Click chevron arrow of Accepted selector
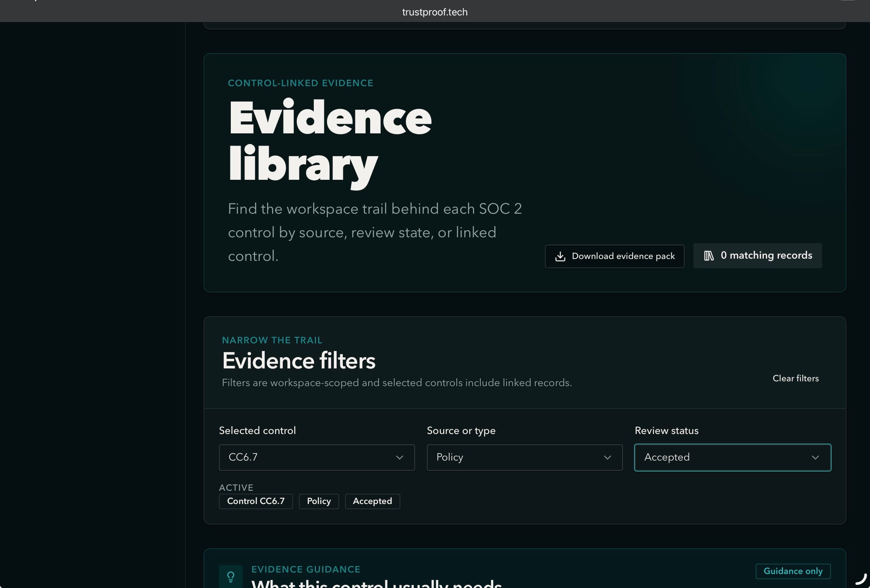The height and width of the screenshot is (588, 870). click(815, 458)
